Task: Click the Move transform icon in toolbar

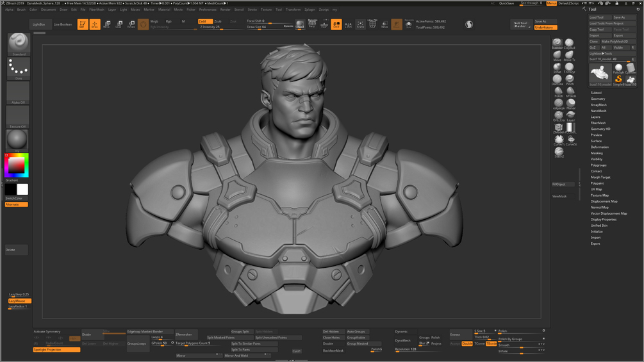Action: point(106,24)
